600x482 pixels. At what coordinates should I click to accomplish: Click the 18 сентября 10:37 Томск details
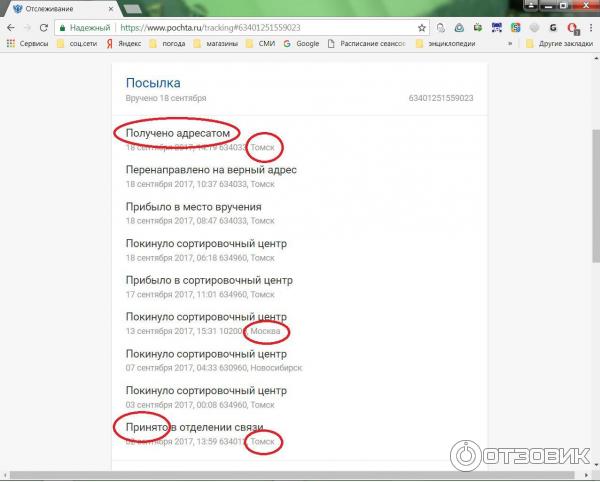click(x=200, y=184)
